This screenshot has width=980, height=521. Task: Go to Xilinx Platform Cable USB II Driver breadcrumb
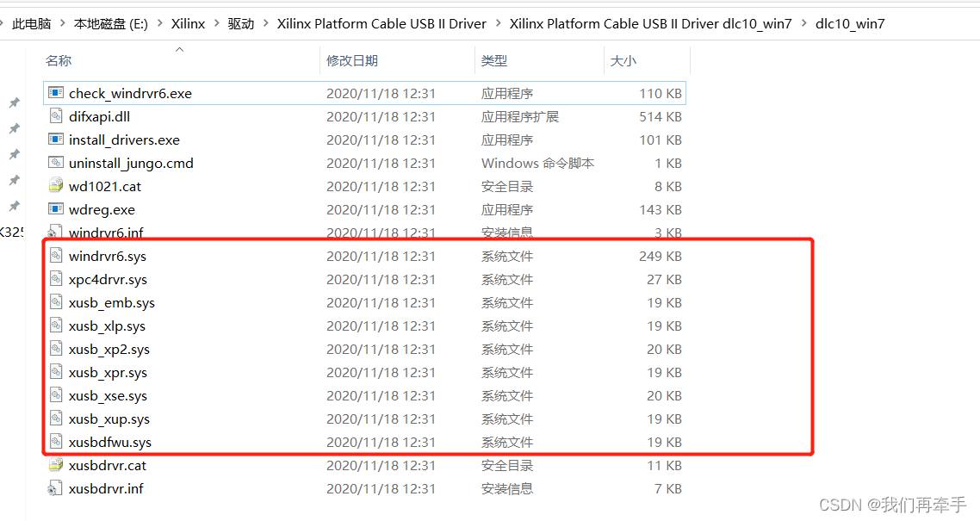(381, 24)
